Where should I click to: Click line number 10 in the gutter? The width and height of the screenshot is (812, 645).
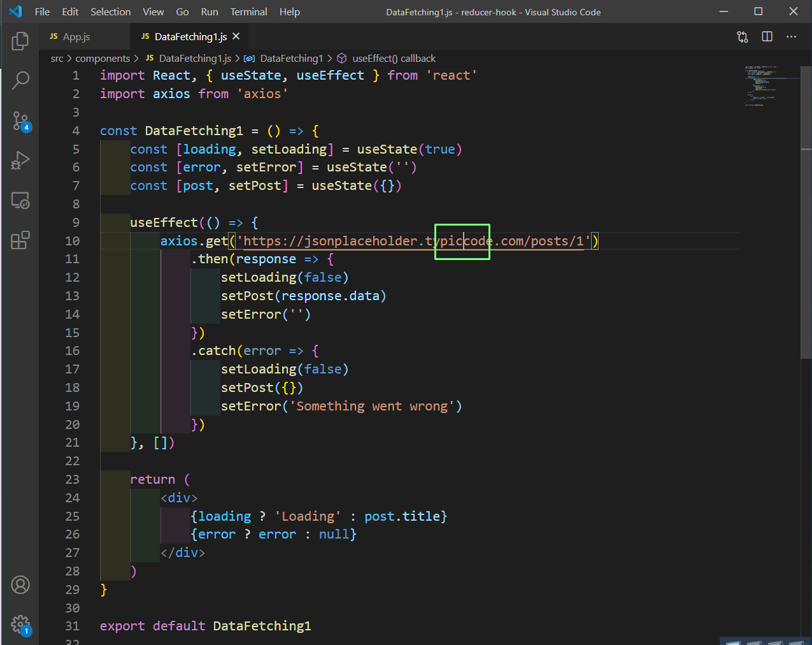click(x=73, y=241)
